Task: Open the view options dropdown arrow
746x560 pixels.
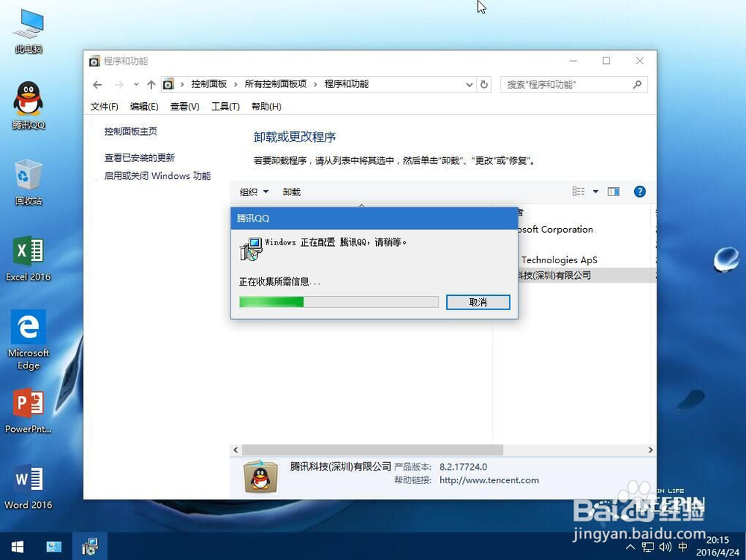Action: [595, 192]
